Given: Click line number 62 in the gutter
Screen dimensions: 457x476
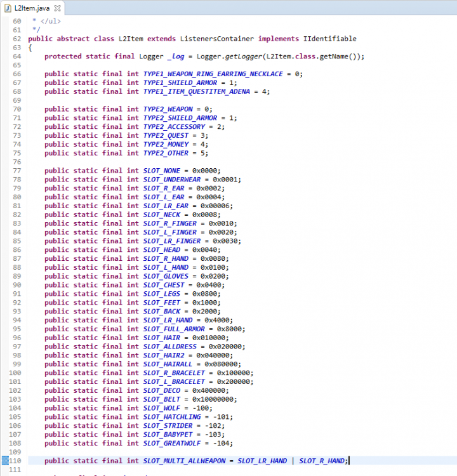Looking at the screenshot, I should 16,39.
